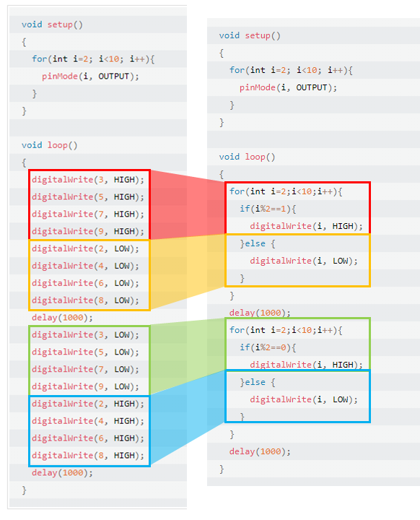Screen dimensions: 420x520
Task: Click the 'digitalWrite(8, LOW);' line on the left
Action: (85, 300)
